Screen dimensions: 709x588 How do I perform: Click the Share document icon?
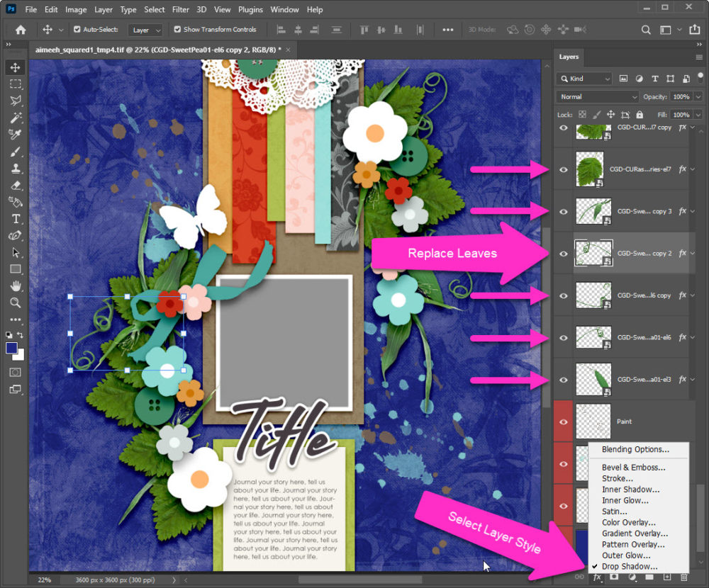point(695,29)
